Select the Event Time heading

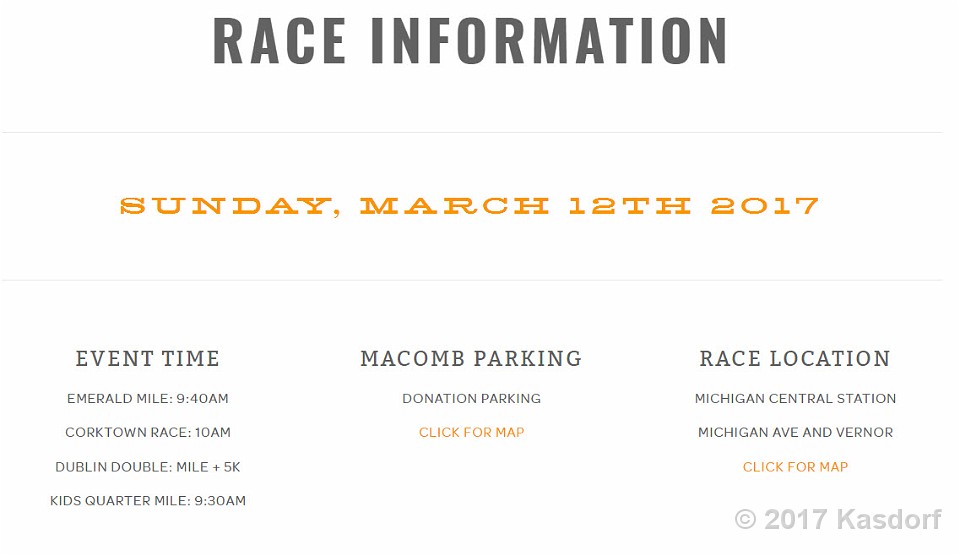(x=147, y=359)
